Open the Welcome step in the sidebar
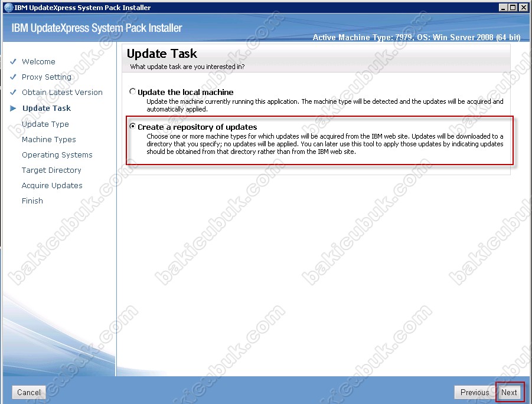The height and width of the screenshot is (404, 532). 38,62
